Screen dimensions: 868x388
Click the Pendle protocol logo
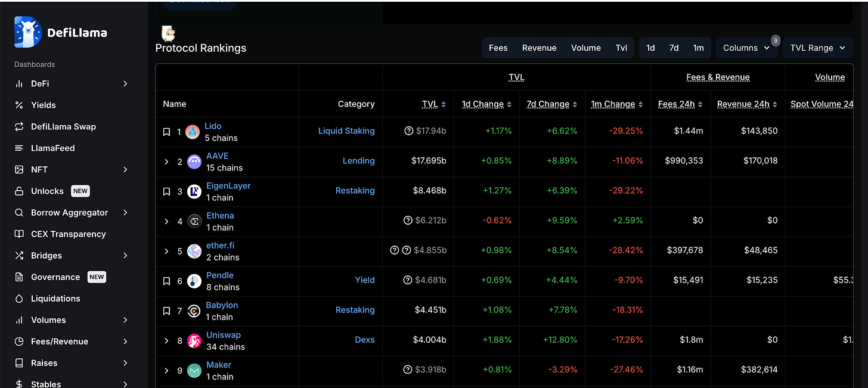tap(194, 281)
